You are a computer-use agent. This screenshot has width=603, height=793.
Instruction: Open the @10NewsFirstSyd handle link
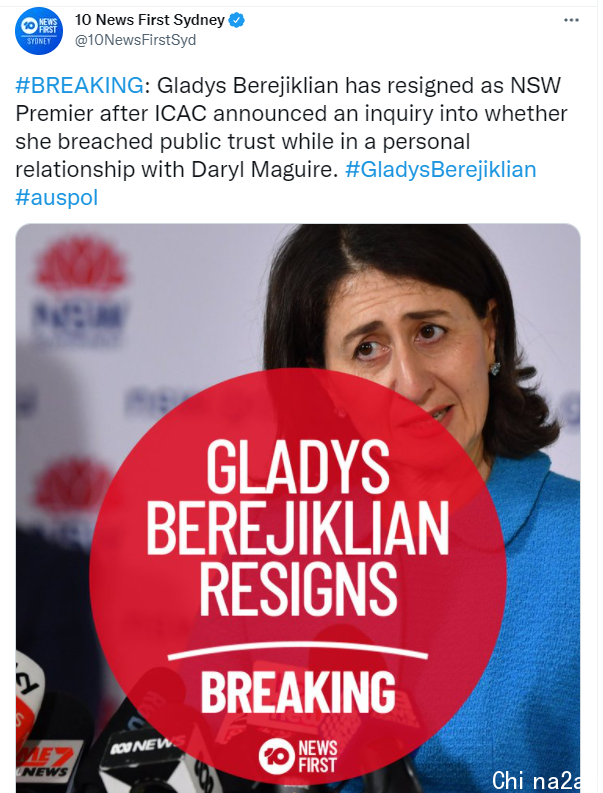[135, 40]
